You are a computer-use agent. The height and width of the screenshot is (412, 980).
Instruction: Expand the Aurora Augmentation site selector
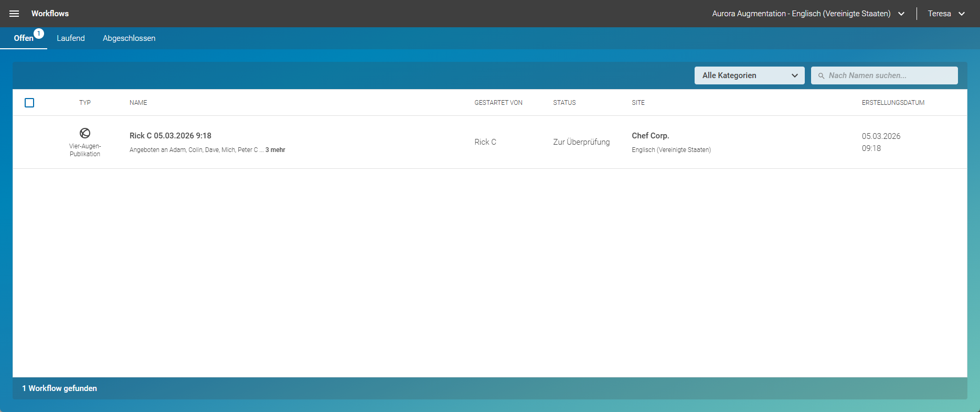(808, 14)
